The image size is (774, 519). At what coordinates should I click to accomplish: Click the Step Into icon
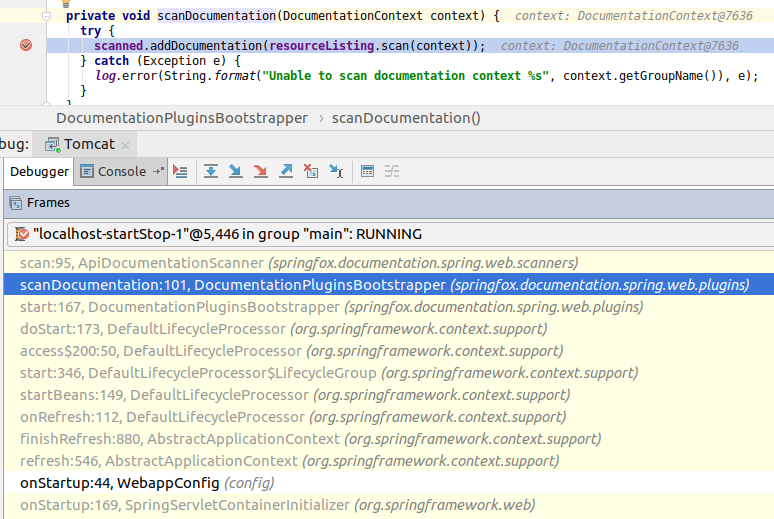[x=235, y=171]
